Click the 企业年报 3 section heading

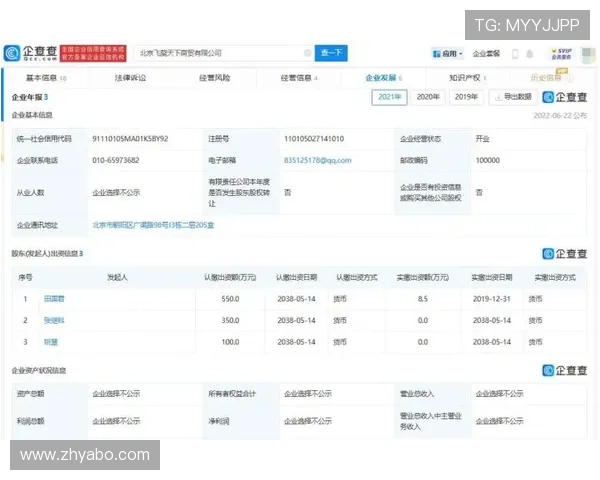(30, 97)
